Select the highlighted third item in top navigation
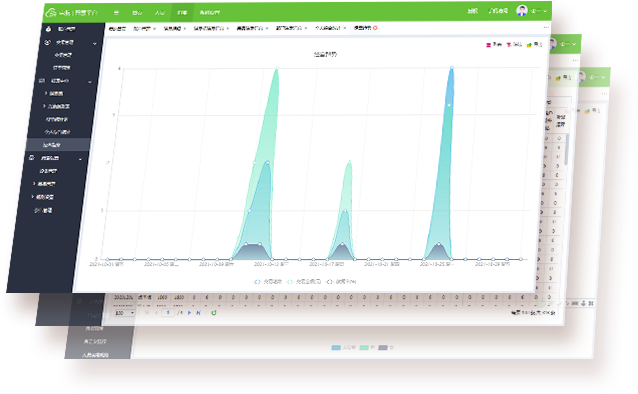638x394 pixels. tap(182, 13)
